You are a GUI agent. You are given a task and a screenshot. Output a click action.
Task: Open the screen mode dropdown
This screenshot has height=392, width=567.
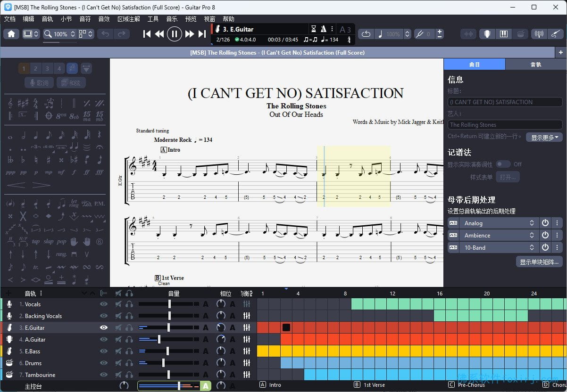(31, 34)
